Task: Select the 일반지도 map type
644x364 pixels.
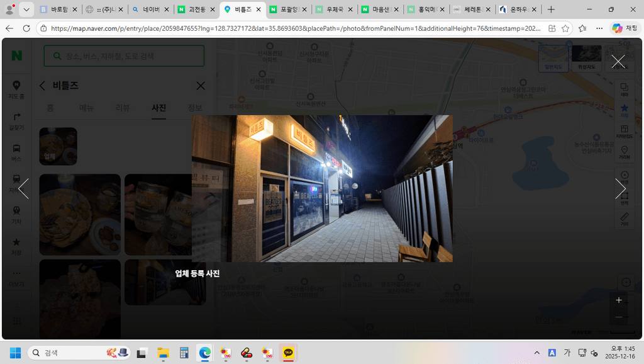Action: tap(553, 58)
